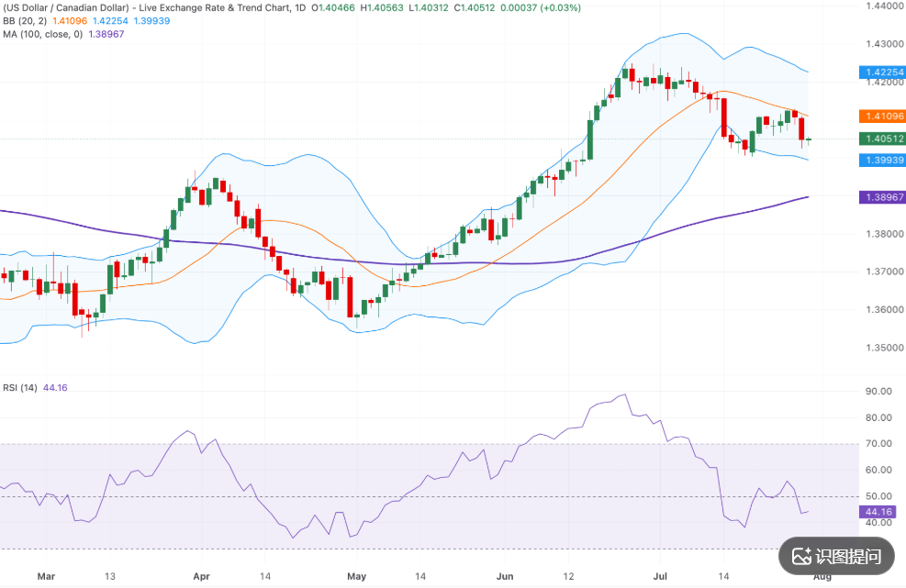
Task: Click the 识图提问 image search button
Action: (x=836, y=556)
